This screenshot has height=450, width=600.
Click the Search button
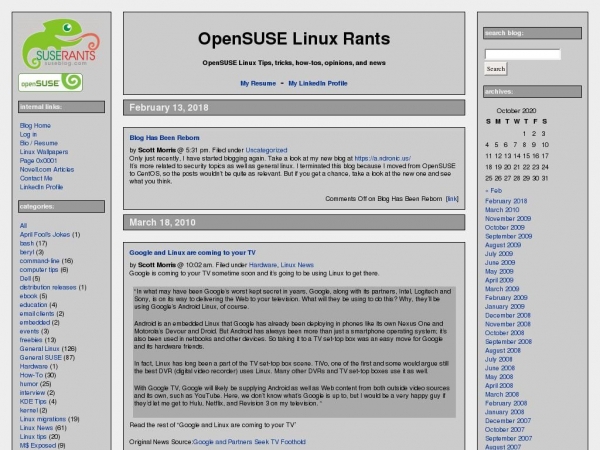tap(496, 69)
